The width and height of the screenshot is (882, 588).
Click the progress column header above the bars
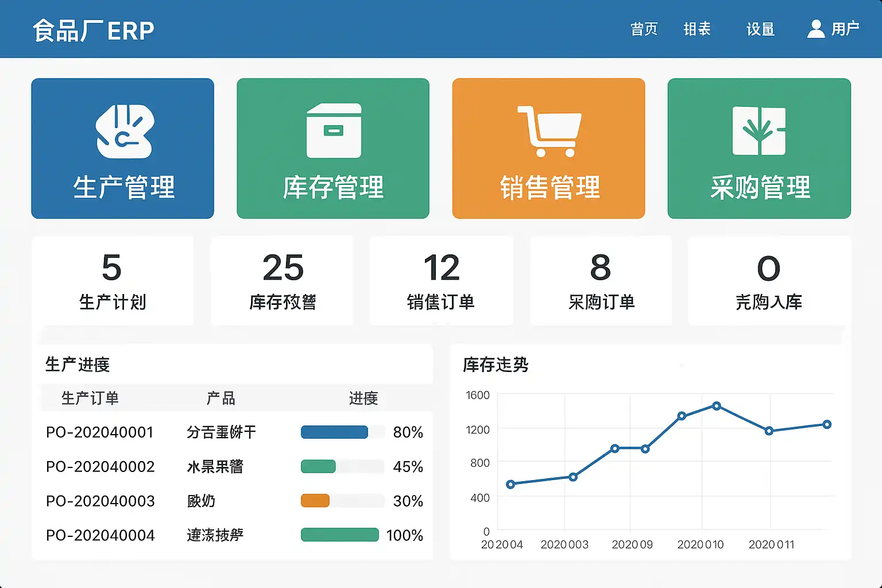[363, 398]
